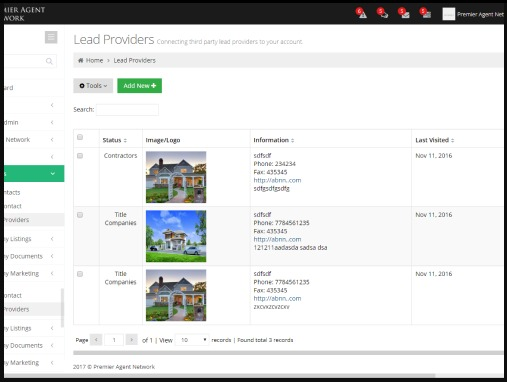Open the Dashboard sidebar item
This screenshot has height=382, width=507.
click(34, 88)
